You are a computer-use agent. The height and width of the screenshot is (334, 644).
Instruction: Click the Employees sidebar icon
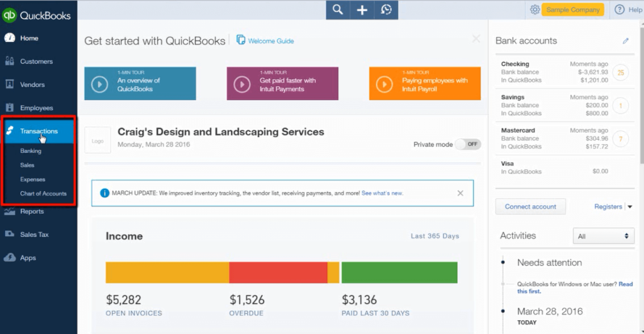[10, 108]
